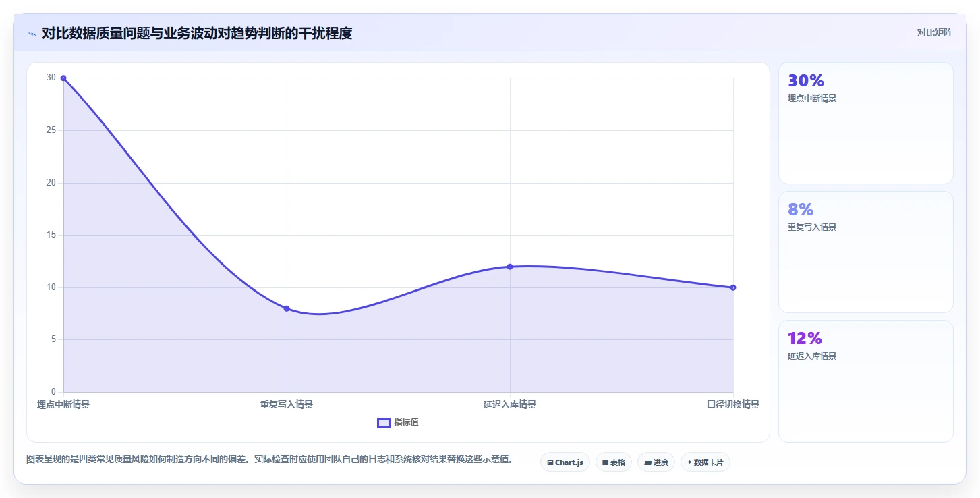Click the y-axis value 5
Viewport: 980px width, 498px height.
(x=54, y=339)
